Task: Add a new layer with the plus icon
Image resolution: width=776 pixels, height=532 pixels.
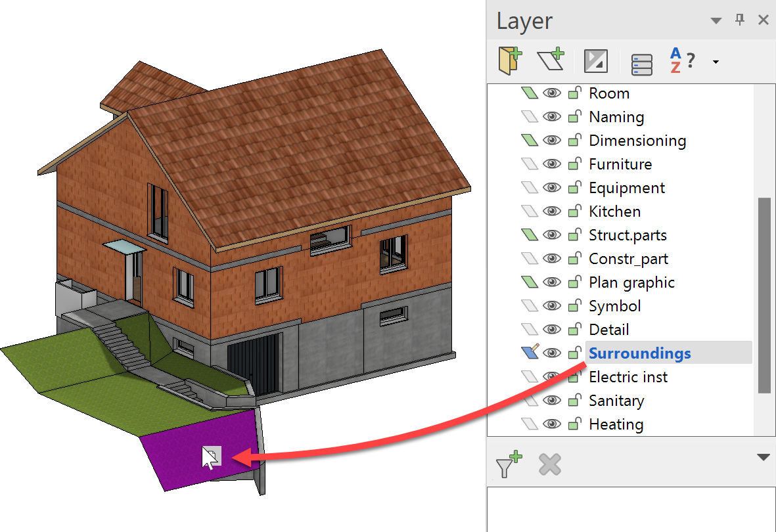Action: coord(551,60)
